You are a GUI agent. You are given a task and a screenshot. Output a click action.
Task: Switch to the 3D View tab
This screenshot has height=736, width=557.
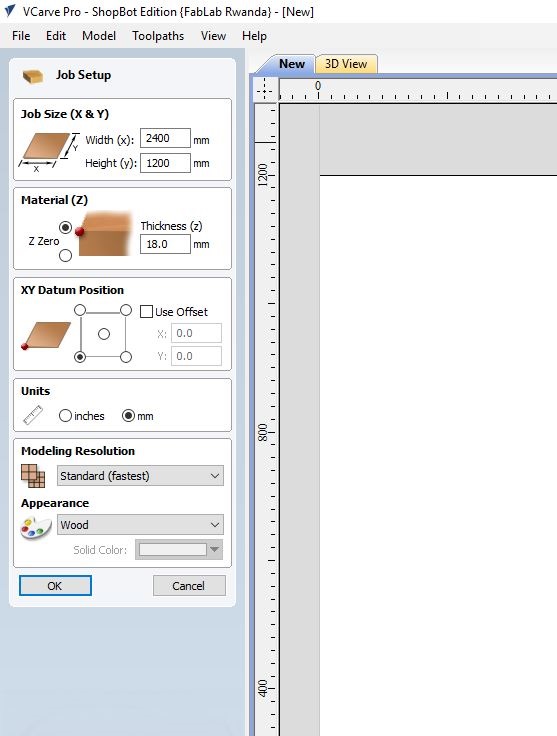tap(346, 64)
